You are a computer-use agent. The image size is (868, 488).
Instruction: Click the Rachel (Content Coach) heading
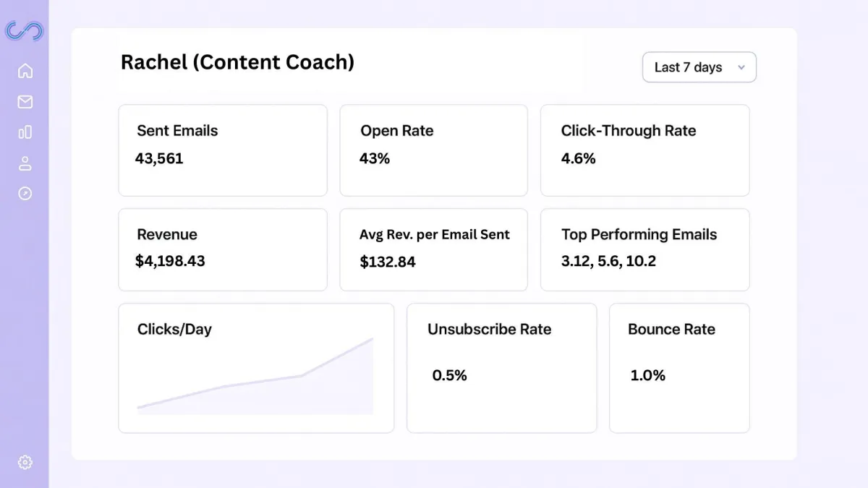(237, 62)
